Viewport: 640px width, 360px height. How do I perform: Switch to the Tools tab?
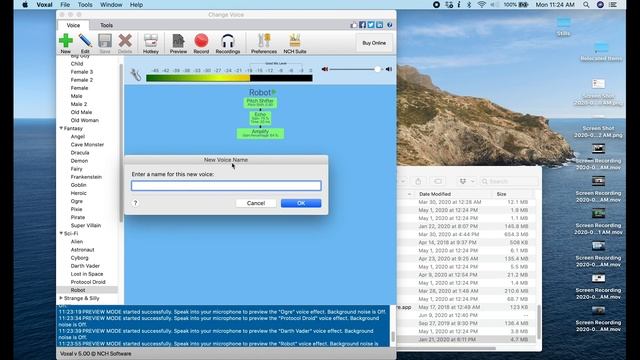click(x=107, y=25)
